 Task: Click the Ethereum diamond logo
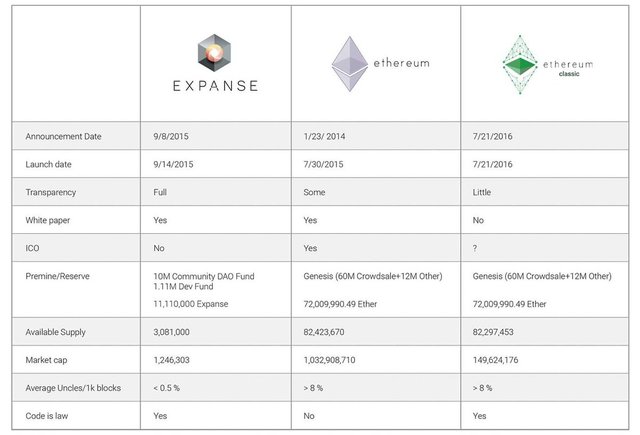click(x=349, y=64)
